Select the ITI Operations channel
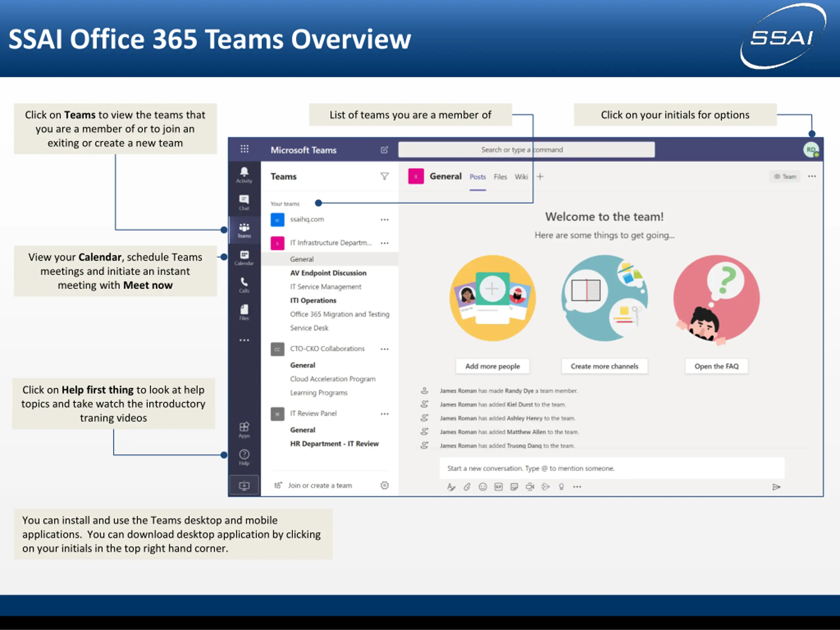 point(313,300)
